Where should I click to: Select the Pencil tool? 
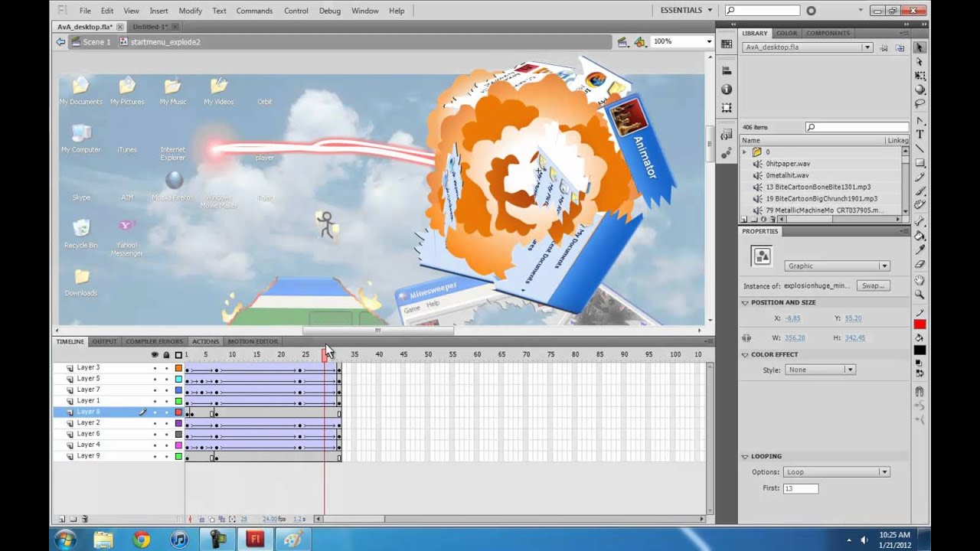pyautogui.click(x=920, y=177)
